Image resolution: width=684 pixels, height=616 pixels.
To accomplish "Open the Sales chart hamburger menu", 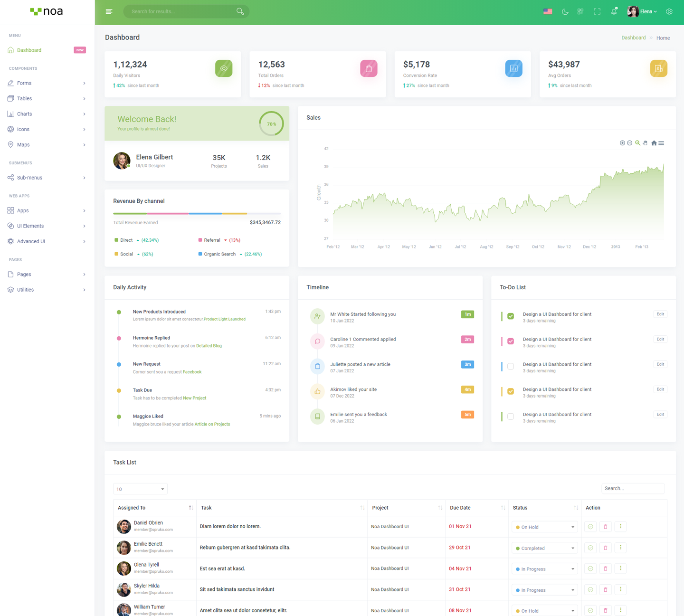I will click(661, 143).
